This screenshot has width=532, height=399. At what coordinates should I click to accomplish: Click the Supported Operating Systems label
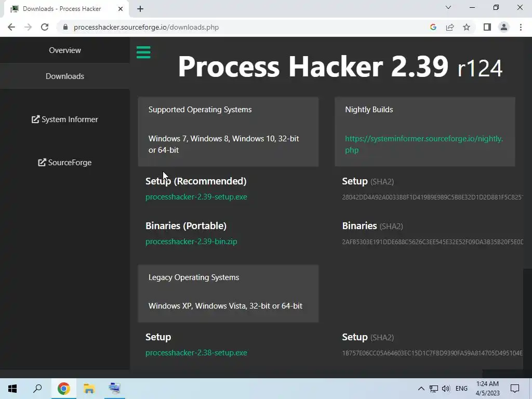(x=200, y=110)
